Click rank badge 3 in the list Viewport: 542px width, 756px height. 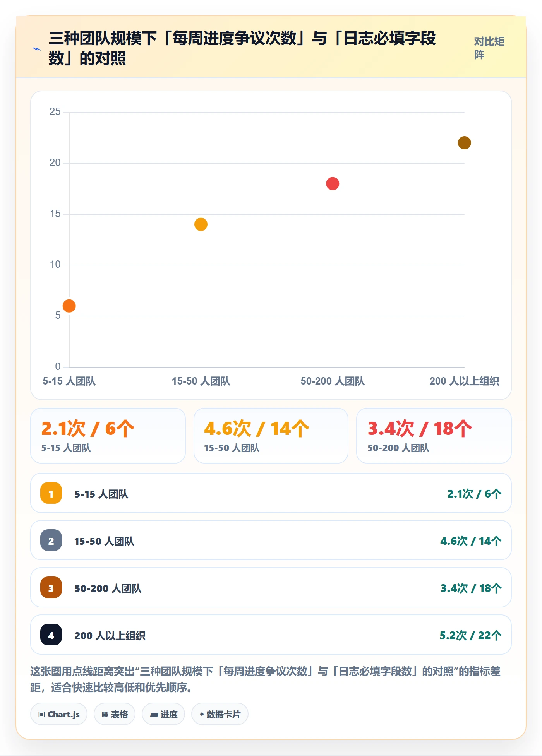click(51, 587)
